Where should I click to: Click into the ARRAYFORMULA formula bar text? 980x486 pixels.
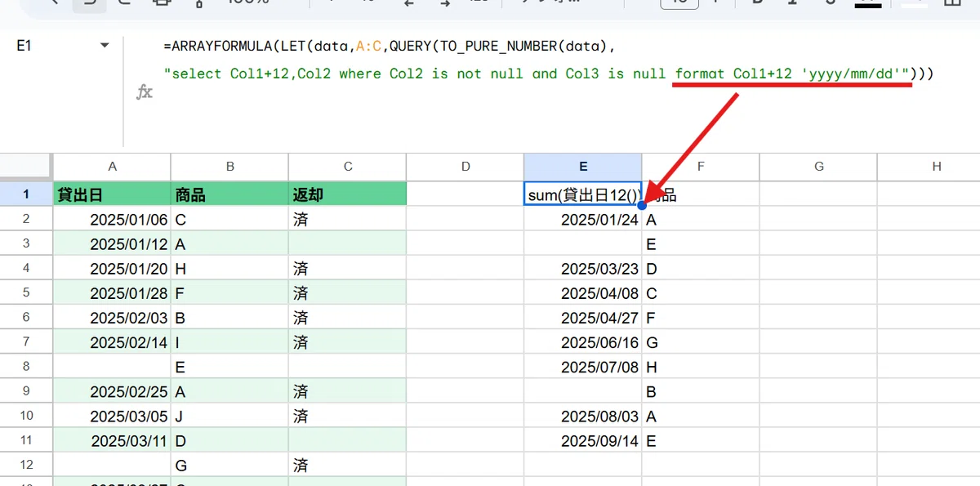pos(549,60)
